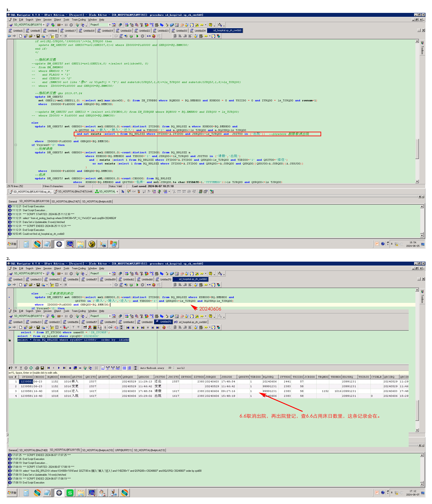This screenshot has height=504, width=432.
Task: Toggle the D column display mode
Action: tap(108, 368)
